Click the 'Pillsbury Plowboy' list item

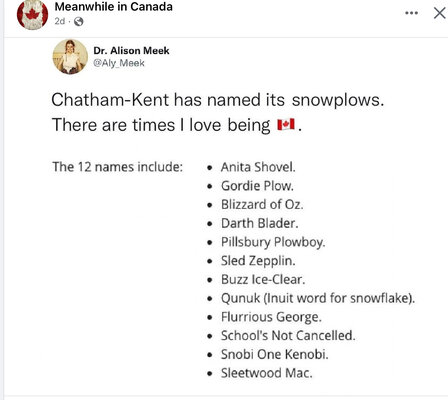[273, 242]
